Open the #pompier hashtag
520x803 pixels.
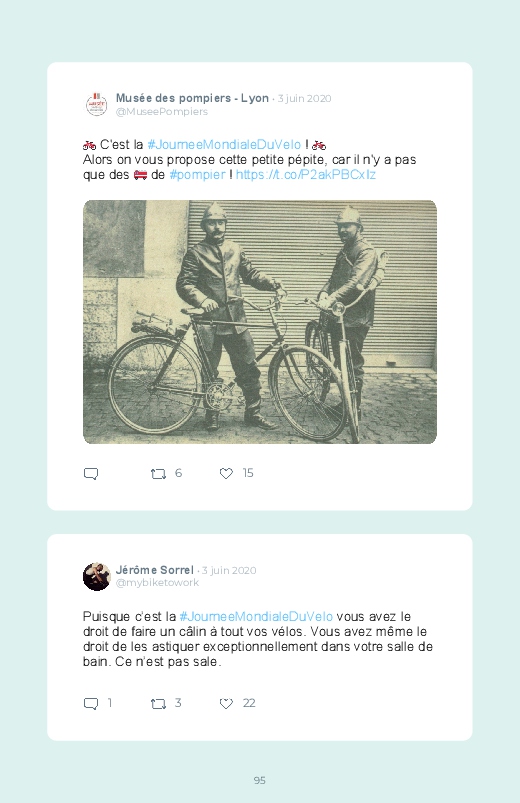coord(197,175)
